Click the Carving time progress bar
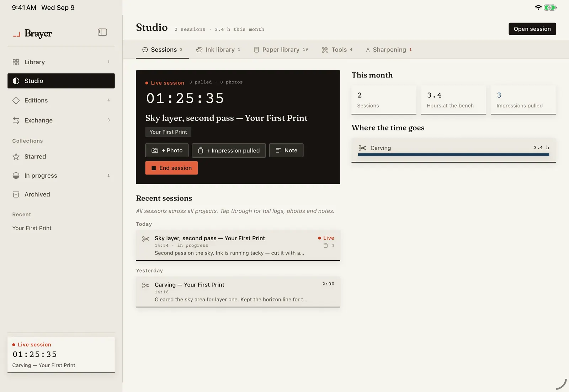Image resolution: width=569 pixels, height=392 pixels. [x=453, y=155]
